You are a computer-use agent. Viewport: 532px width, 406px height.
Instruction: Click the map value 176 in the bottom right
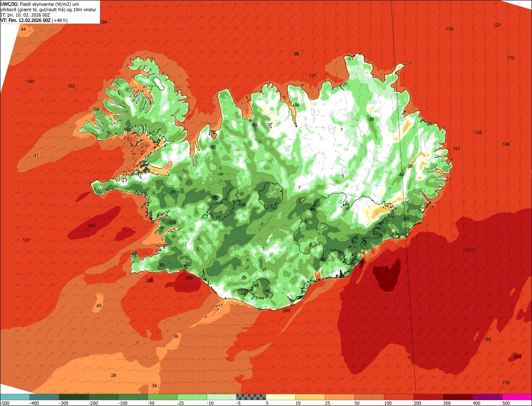pyautogui.click(x=506, y=383)
